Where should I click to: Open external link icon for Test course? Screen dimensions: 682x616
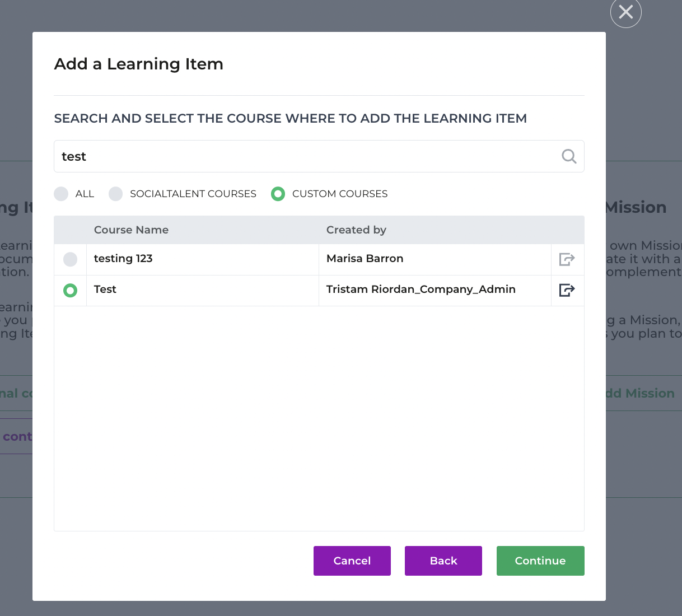coord(567,290)
